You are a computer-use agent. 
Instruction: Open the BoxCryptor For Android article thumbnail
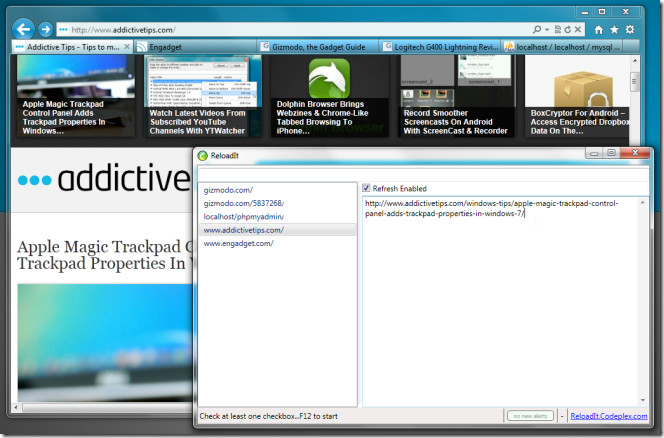pos(577,96)
